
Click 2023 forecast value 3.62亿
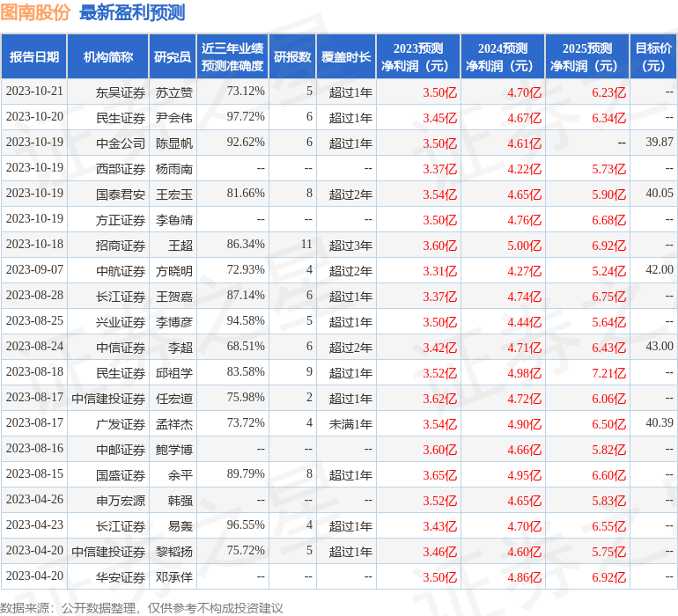(x=439, y=399)
